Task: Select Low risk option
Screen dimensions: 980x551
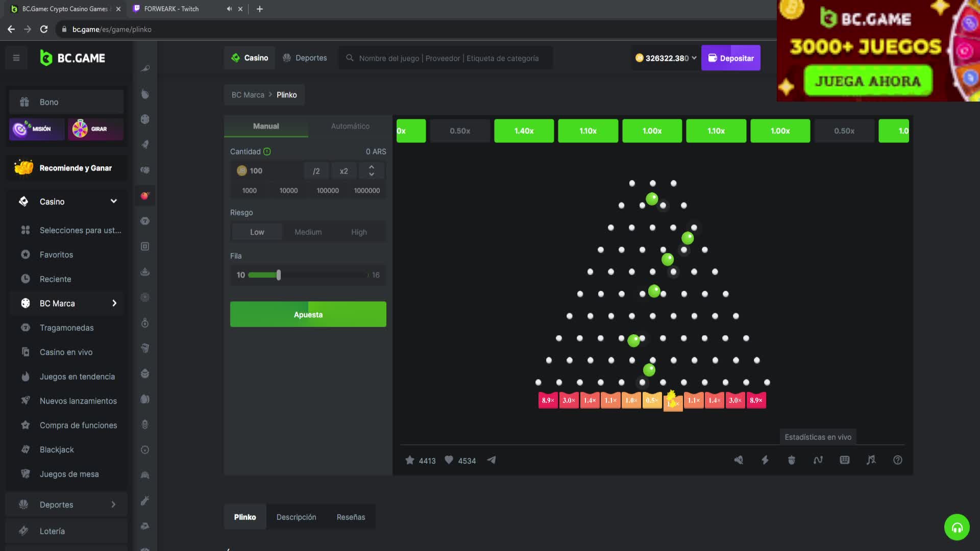Action: click(x=257, y=232)
